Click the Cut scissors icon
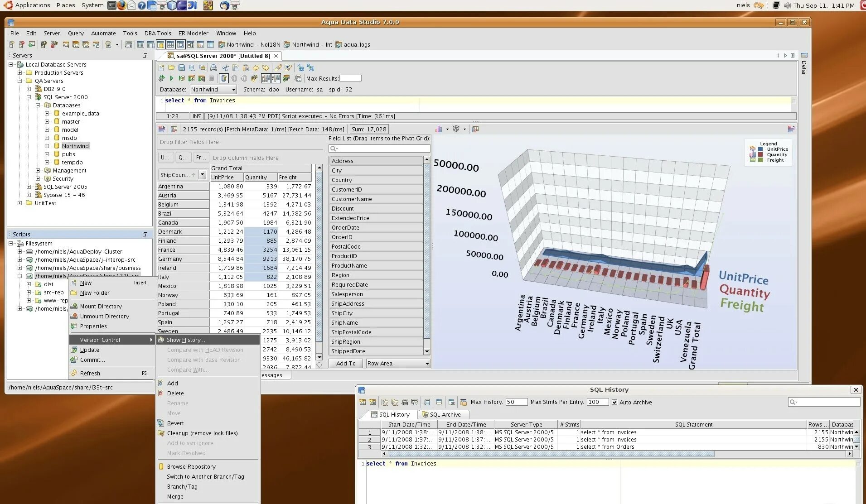 (x=225, y=67)
